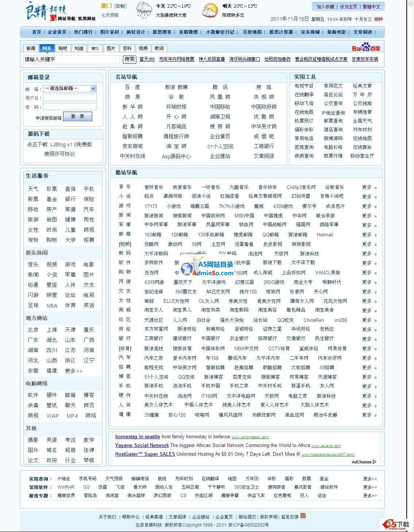Open 杀毒 in 电脑网络
This screenshot has height=532, width=414.
point(33,405)
